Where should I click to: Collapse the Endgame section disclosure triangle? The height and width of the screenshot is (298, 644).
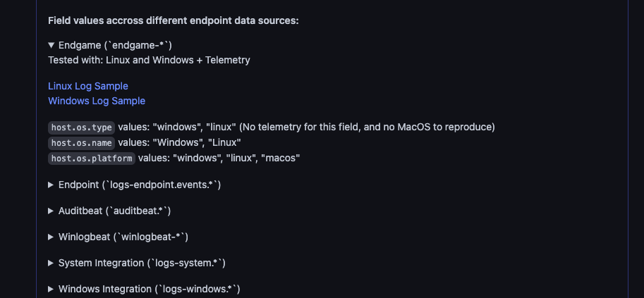(51, 46)
